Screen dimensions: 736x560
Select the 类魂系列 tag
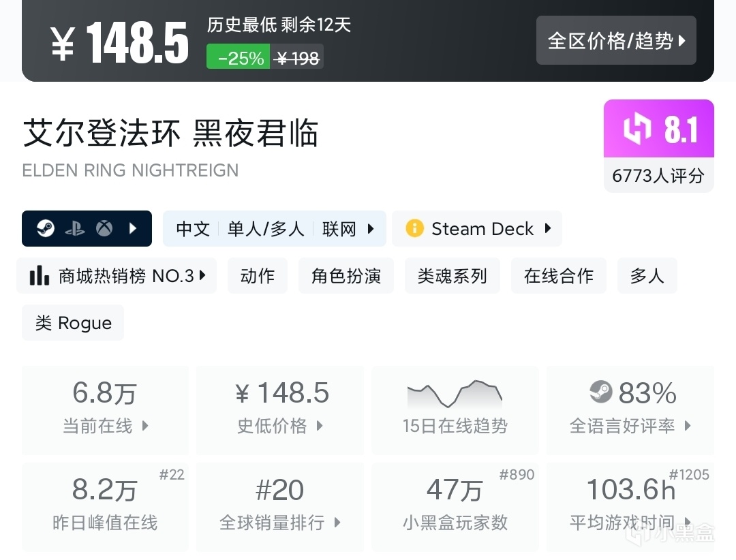click(452, 275)
